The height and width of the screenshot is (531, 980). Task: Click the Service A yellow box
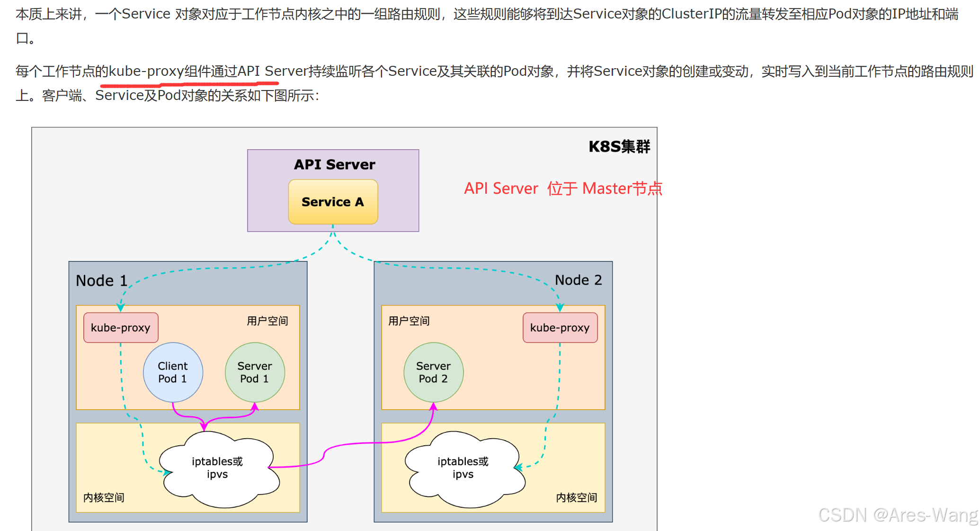[333, 202]
